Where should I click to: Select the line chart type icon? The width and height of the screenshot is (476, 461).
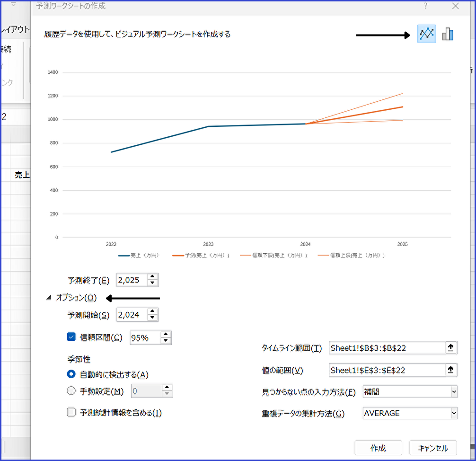(426, 34)
